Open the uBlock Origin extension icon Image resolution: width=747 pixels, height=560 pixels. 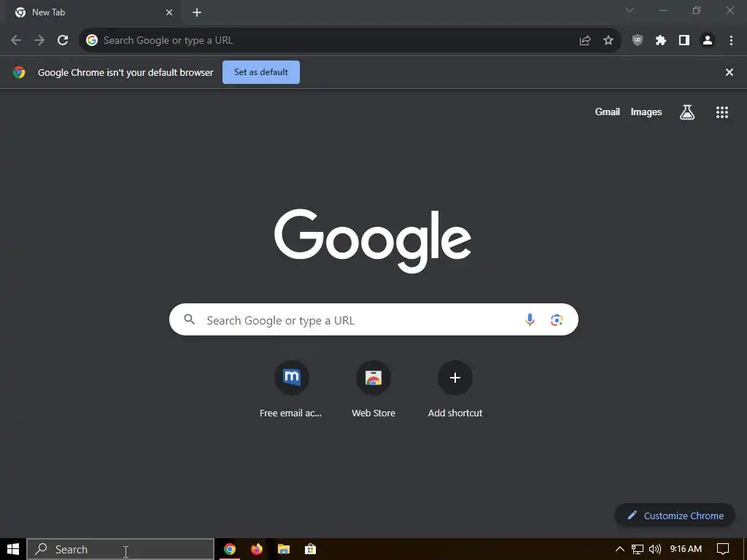(638, 41)
